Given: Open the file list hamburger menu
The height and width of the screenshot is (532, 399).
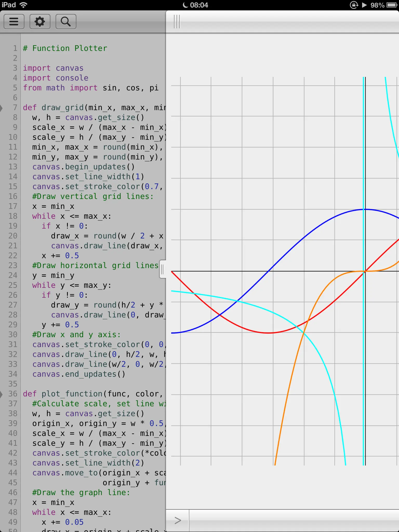Looking at the screenshot, I should pos(14,22).
